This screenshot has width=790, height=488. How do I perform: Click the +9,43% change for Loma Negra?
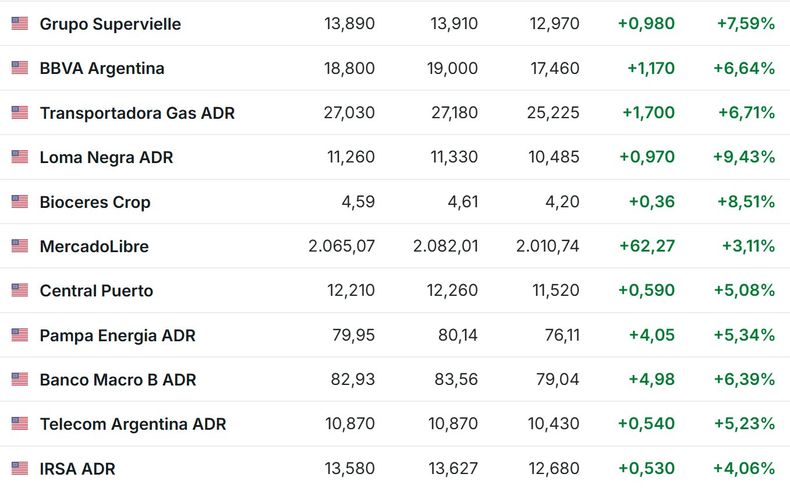(x=744, y=157)
